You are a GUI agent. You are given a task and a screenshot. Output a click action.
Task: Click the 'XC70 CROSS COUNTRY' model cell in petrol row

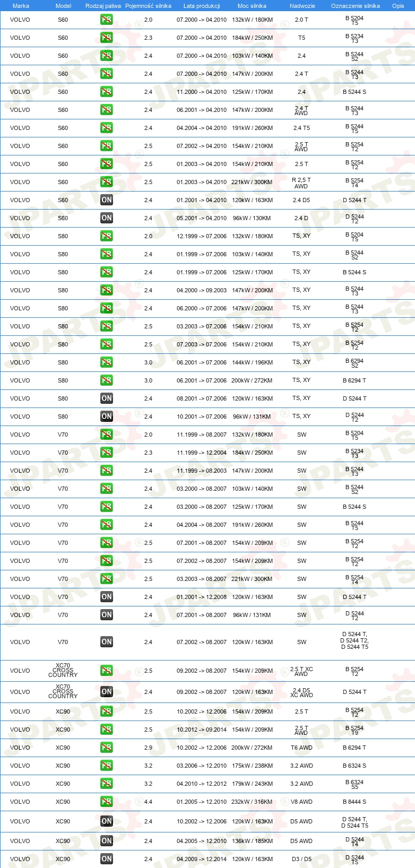63,671
